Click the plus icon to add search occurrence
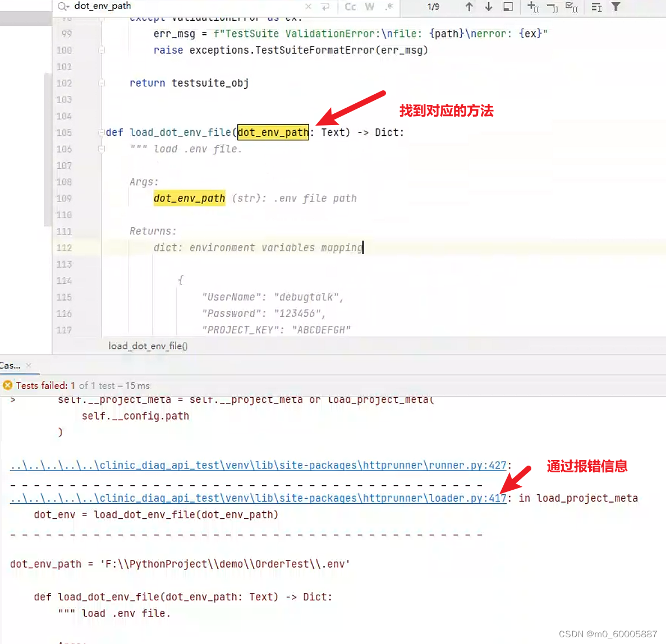 click(532, 7)
